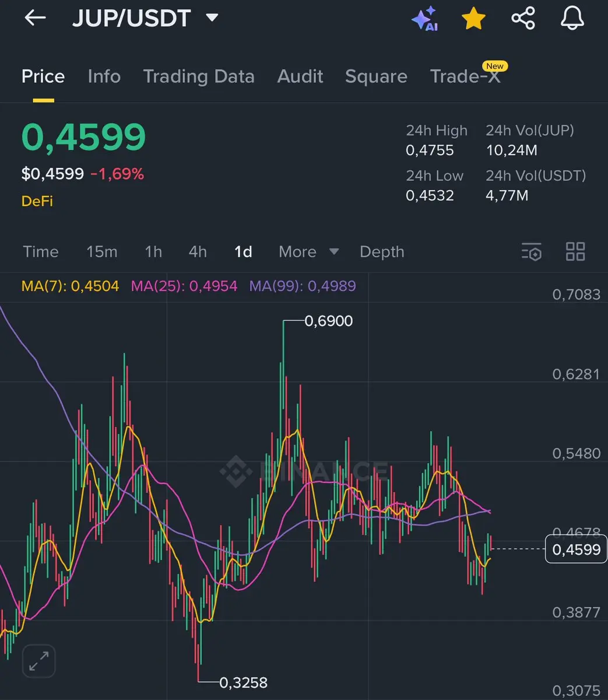Open the JUP/USDT pair dropdown arrow
The image size is (608, 700).
pyautogui.click(x=212, y=18)
